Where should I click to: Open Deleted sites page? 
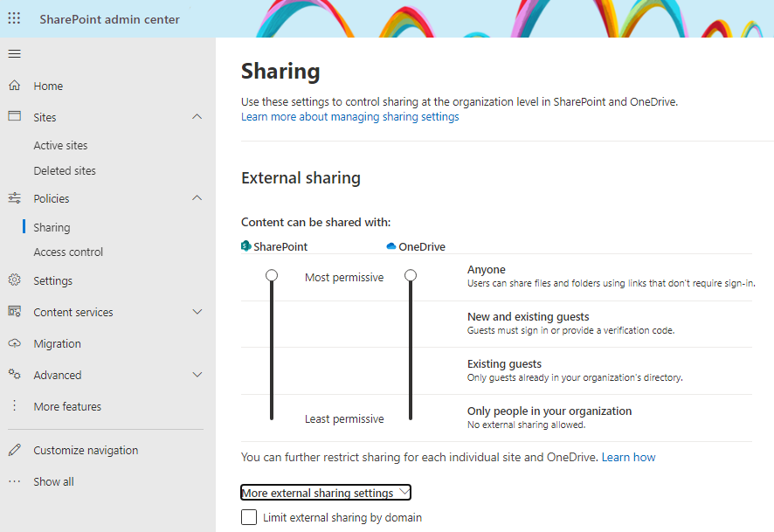click(65, 170)
